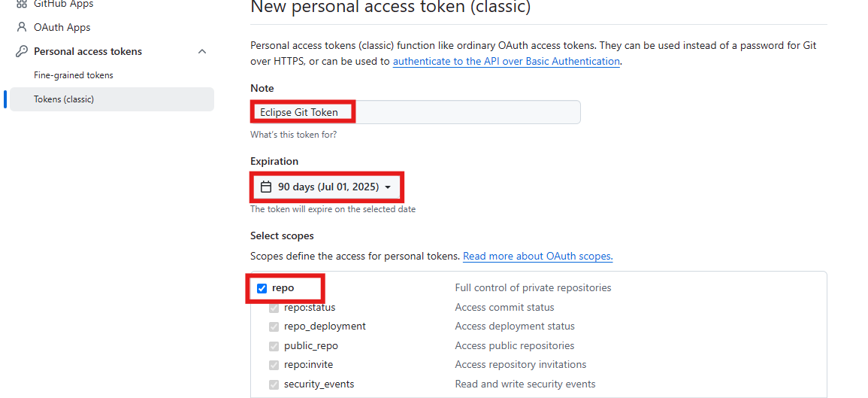868x398 pixels.
Task: Toggle the repo_deployment checkbox
Action: coord(274,327)
